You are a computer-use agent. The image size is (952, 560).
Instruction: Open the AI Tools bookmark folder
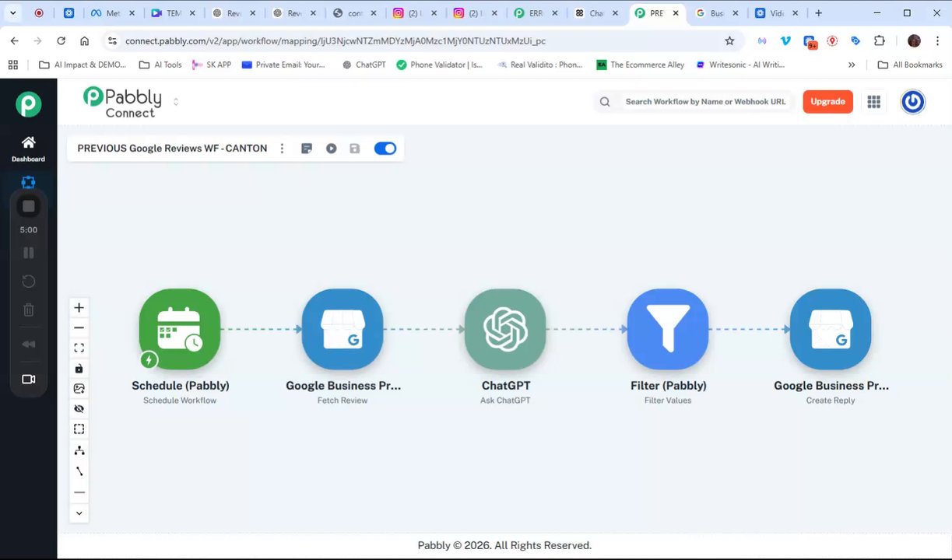160,65
